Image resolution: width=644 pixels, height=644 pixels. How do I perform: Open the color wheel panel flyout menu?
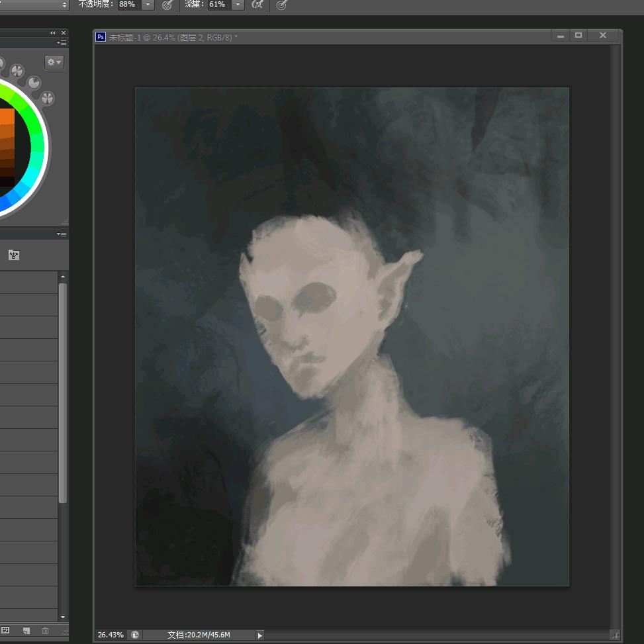[62, 43]
